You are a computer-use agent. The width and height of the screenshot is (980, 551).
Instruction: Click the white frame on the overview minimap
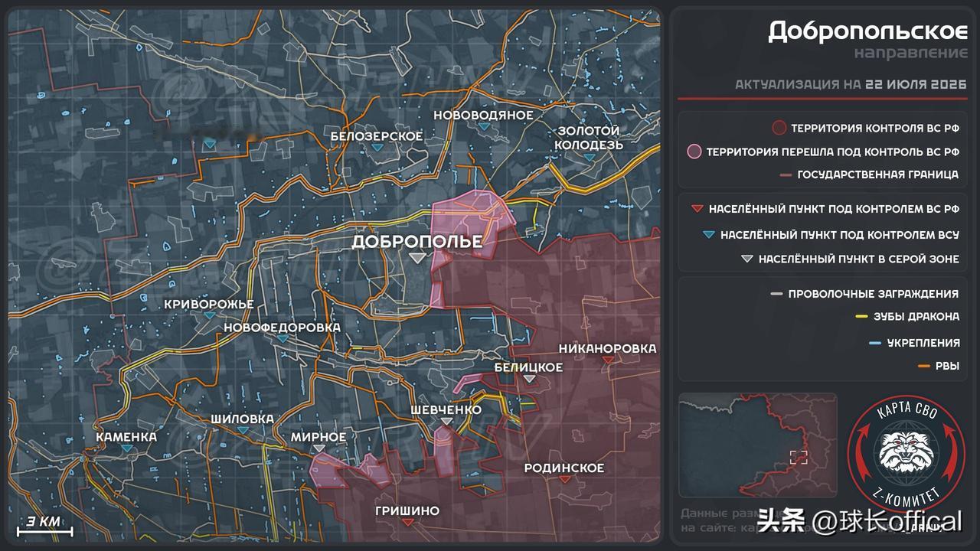point(799,458)
